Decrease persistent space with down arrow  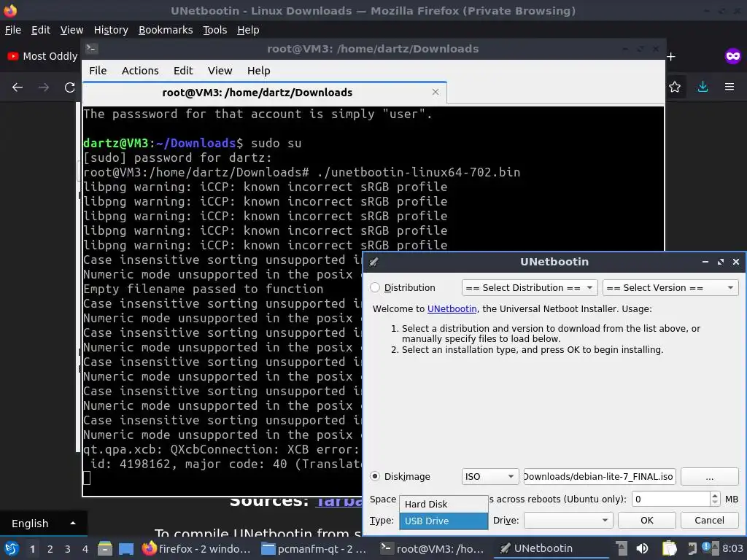pos(715,503)
